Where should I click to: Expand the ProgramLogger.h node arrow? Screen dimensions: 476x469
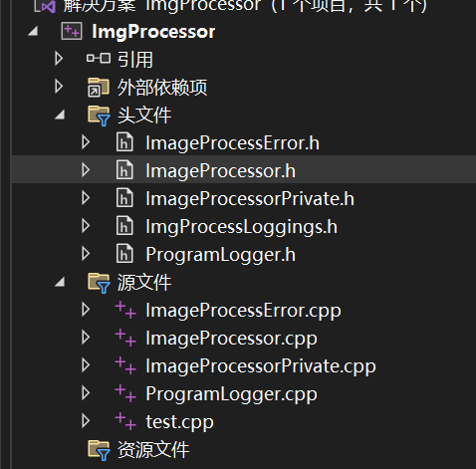pos(86,254)
